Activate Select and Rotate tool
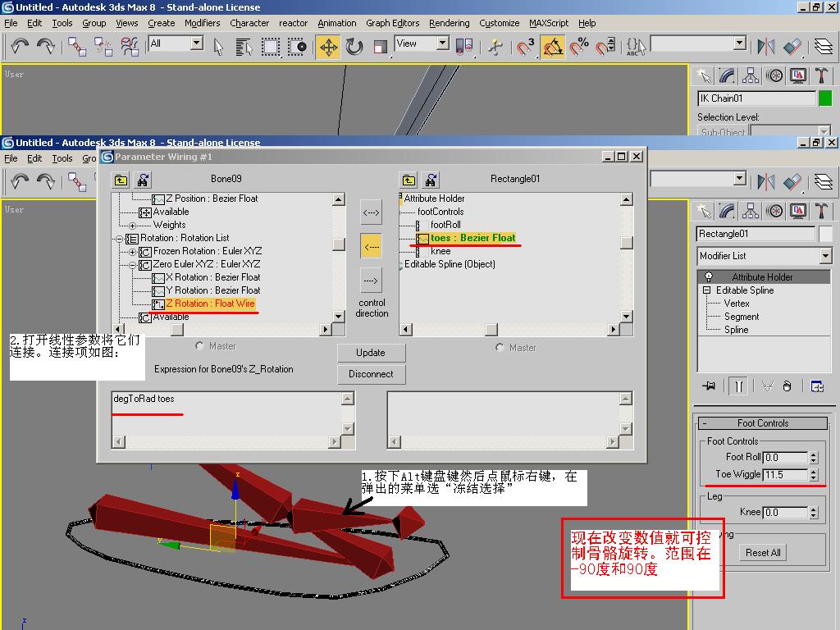This screenshot has width=840, height=630. point(354,47)
